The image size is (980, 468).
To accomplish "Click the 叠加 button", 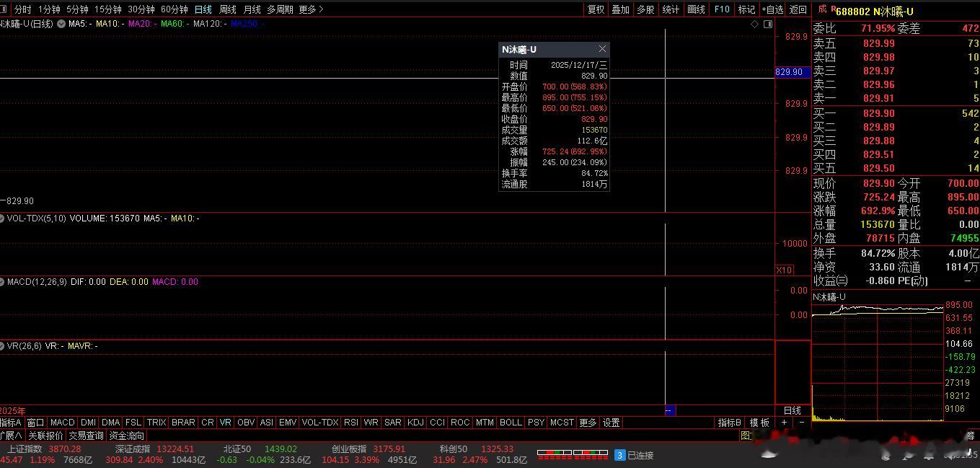I will [x=620, y=9].
